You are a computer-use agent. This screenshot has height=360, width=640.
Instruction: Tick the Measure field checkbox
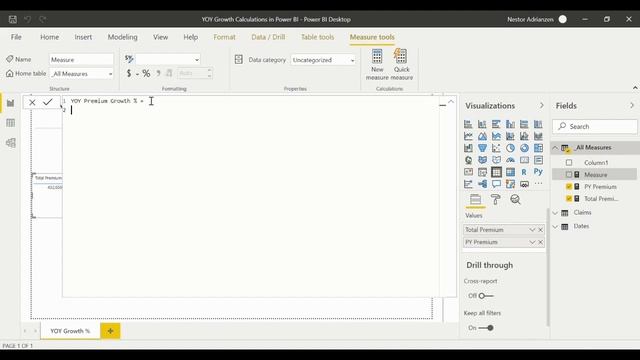[569, 175]
